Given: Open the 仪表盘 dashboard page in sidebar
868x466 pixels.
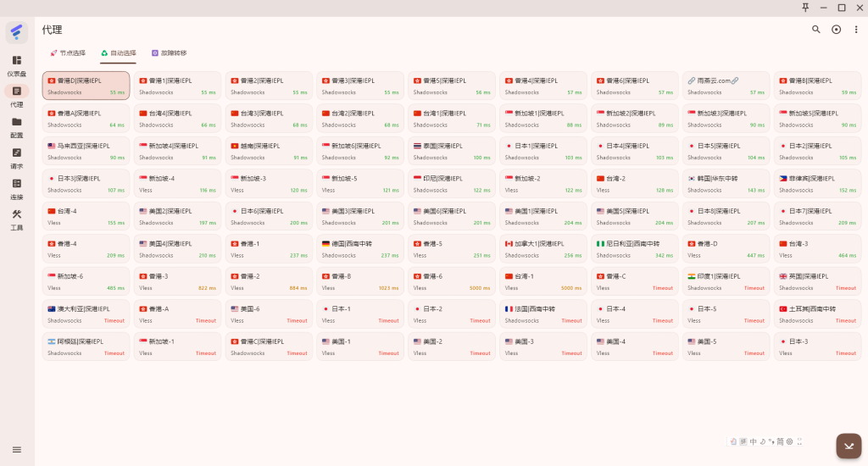Looking at the screenshot, I should (x=16, y=65).
